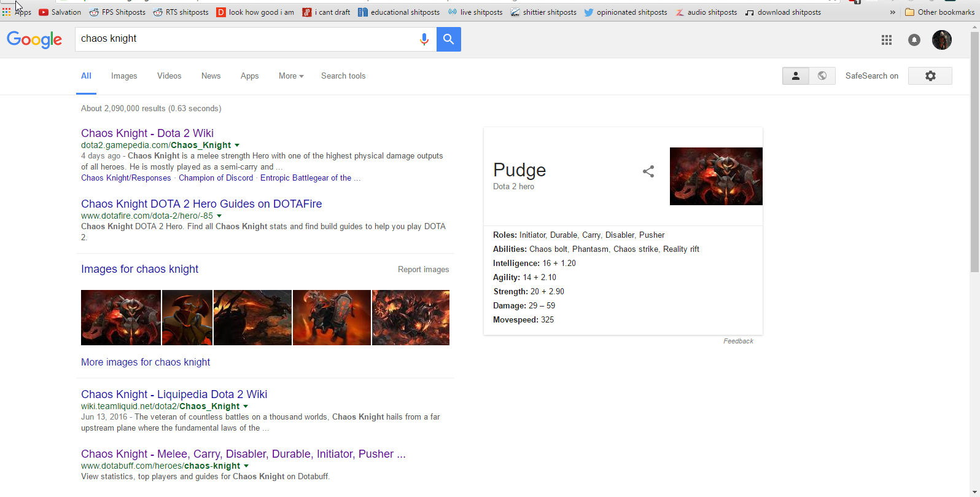
Task: Open Chaos Knight DOTAFire hero guides result
Action: coord(201,204)
